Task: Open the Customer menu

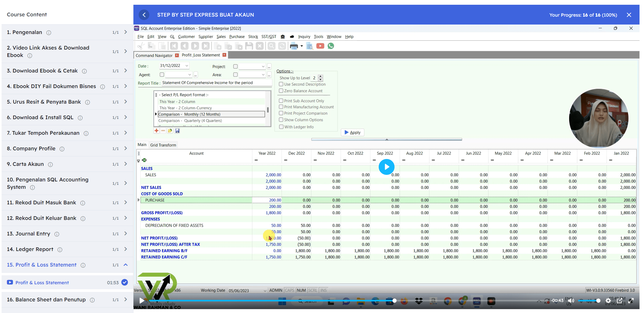Action: [186, 37]
